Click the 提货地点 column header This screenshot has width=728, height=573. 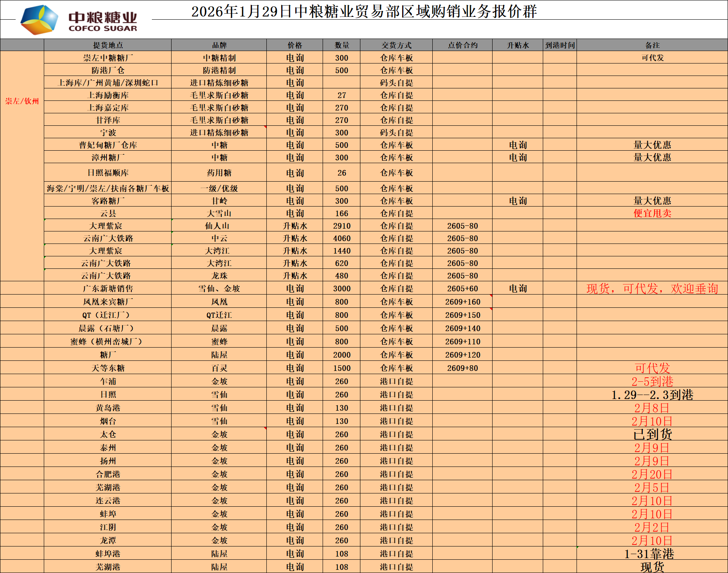click(108, 45)
